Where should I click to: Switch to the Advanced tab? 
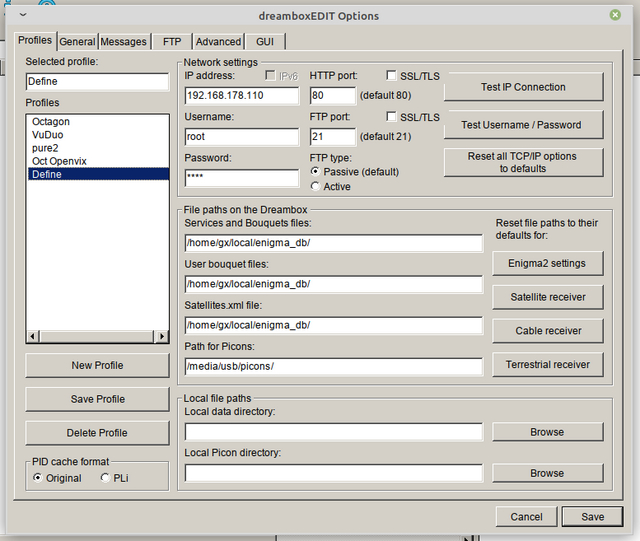point(218,42)
